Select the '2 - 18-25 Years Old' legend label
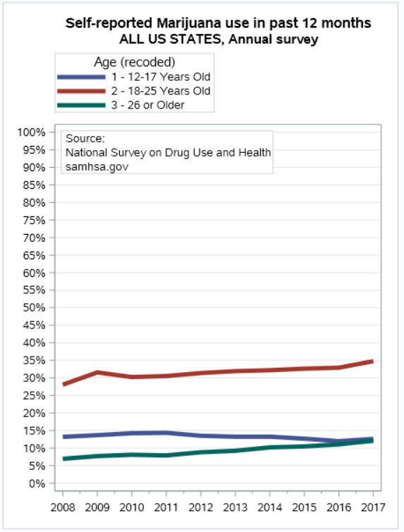The image size is (404, 532). click(x=161, y=91)
